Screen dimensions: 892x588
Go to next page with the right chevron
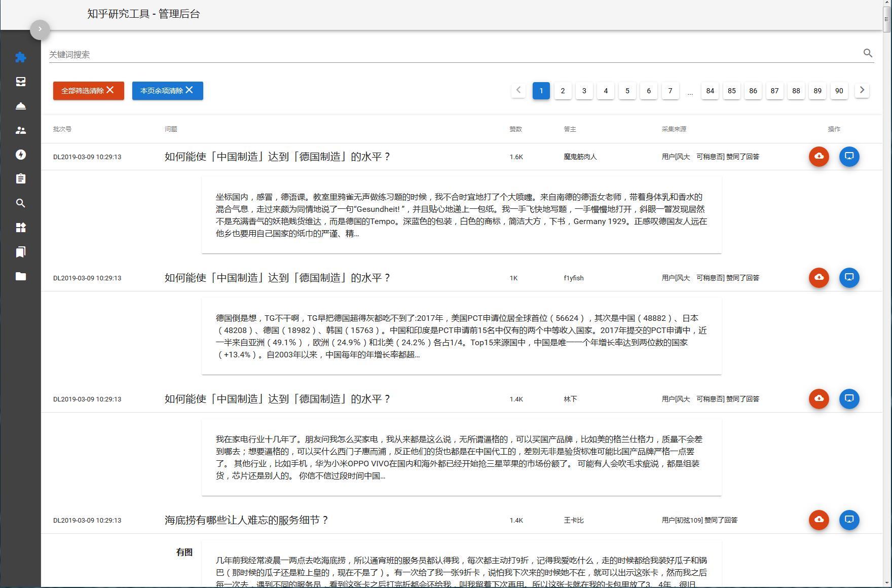862,90
